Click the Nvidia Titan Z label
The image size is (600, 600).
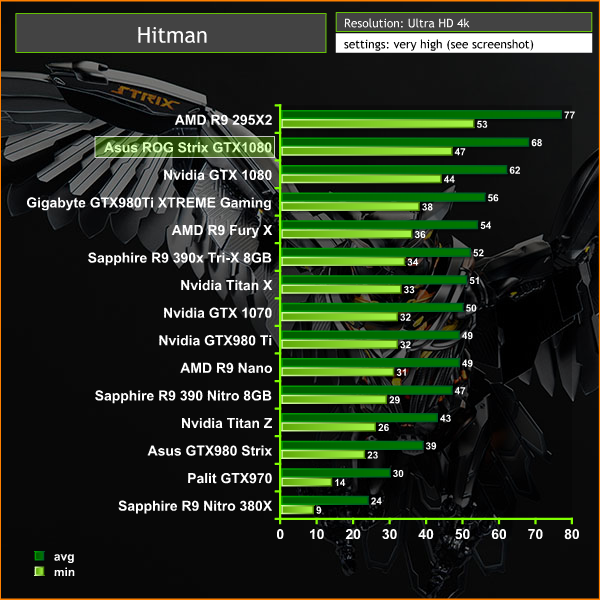[x=227, y=423]
